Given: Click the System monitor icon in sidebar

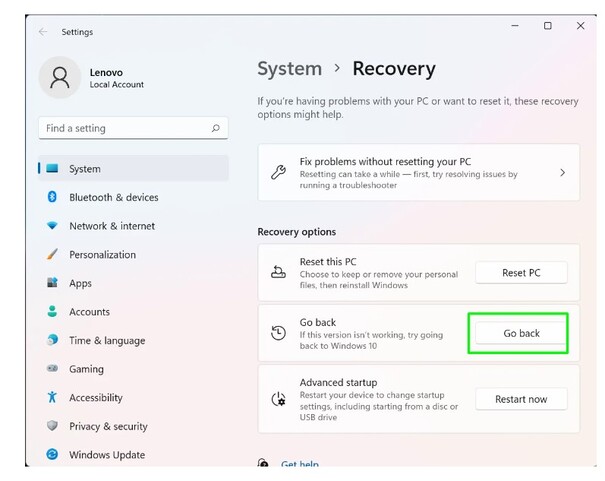Looking at the screenshot, I should pyautogui.click(x=52, y=169).
